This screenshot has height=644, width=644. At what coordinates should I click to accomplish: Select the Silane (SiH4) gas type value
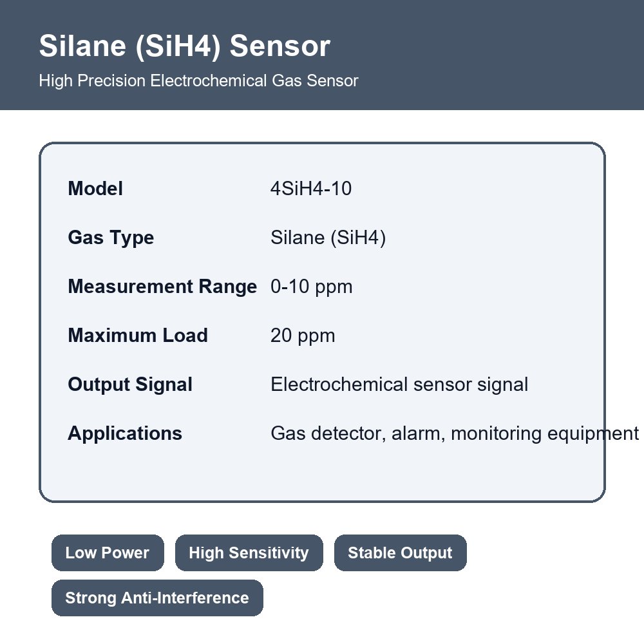328,238
